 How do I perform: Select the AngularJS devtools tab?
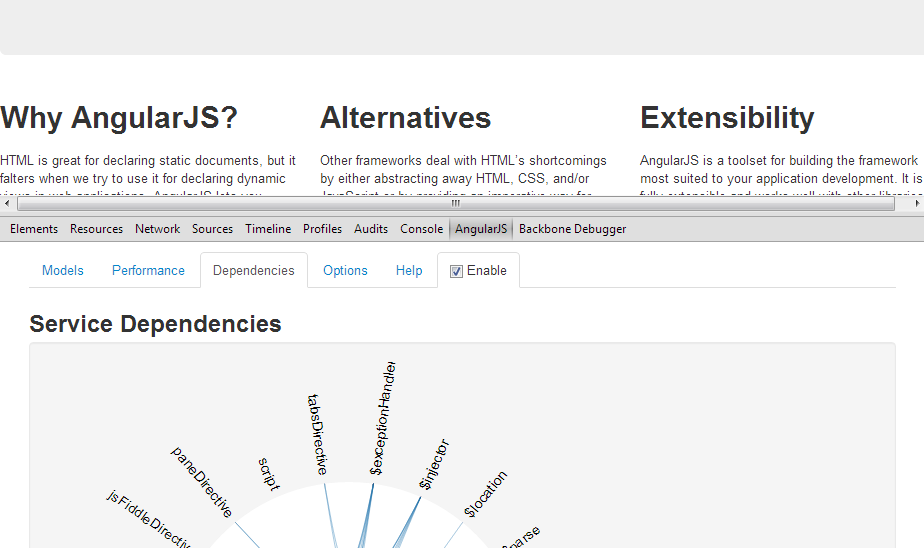pos(481,229)
